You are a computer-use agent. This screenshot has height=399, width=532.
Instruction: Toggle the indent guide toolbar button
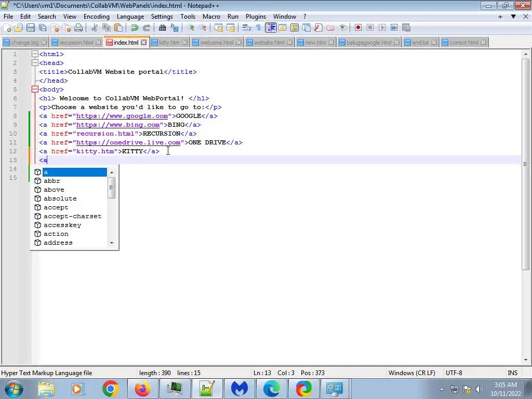[271, 28]
